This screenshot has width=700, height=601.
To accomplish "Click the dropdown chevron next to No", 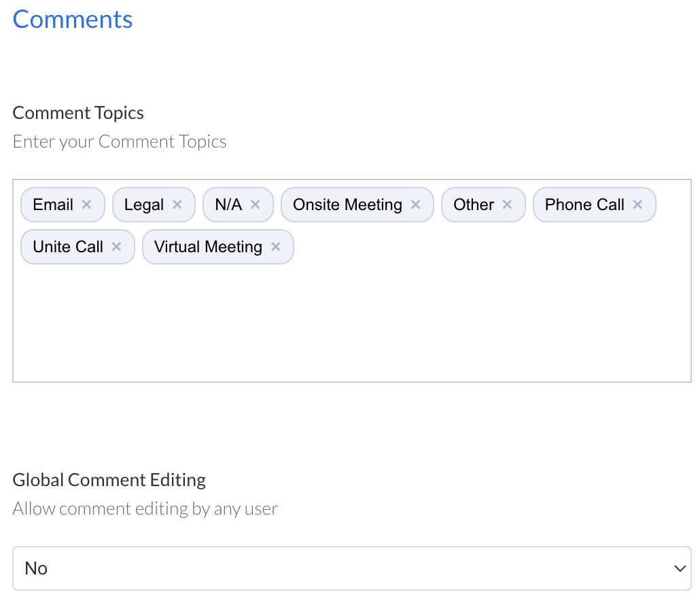I will tap(679, 568).
